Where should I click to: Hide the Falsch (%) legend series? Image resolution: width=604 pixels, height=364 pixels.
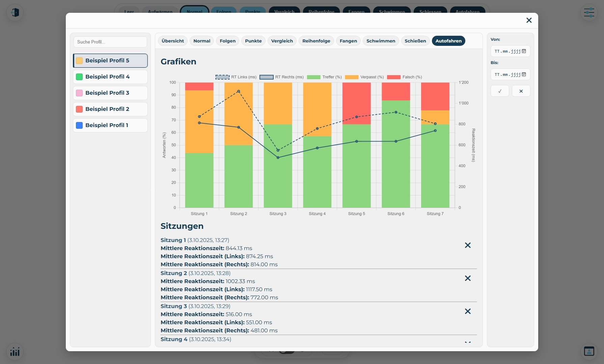405,77
